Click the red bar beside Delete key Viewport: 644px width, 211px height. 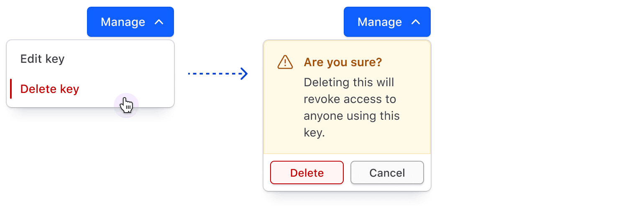pos(11,89)
